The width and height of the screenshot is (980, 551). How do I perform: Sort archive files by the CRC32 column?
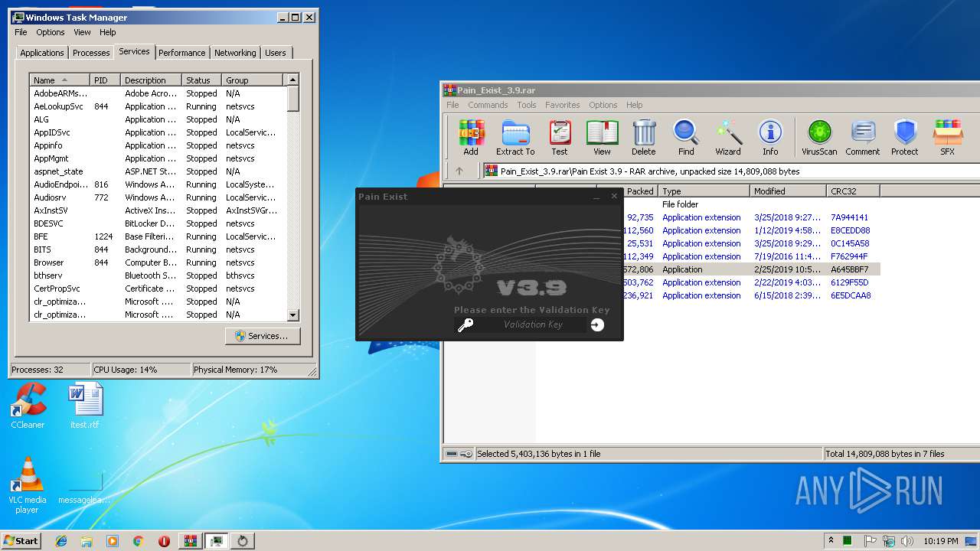click(x=853, y=191)
